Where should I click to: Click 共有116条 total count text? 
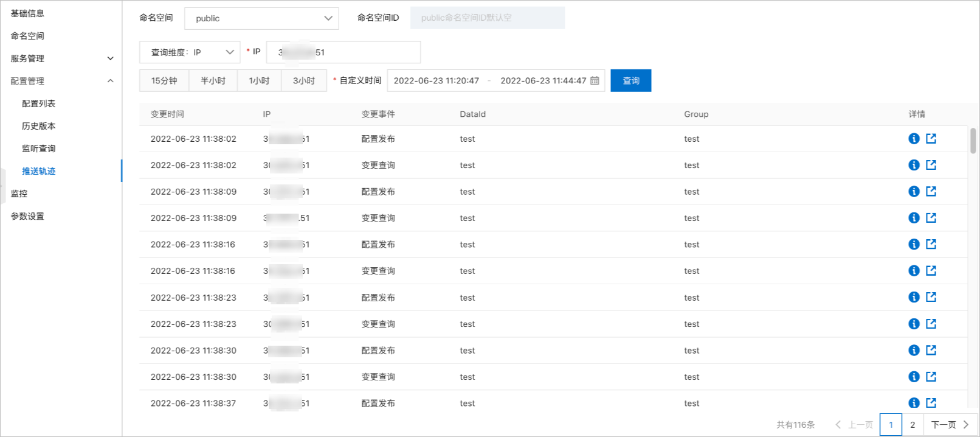(795, 425)
